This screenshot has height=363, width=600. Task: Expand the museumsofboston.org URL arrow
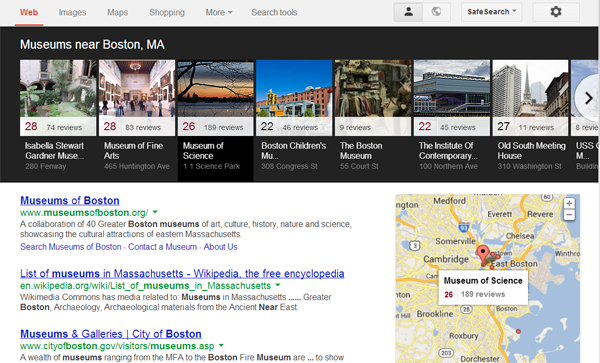click(155, 212)
